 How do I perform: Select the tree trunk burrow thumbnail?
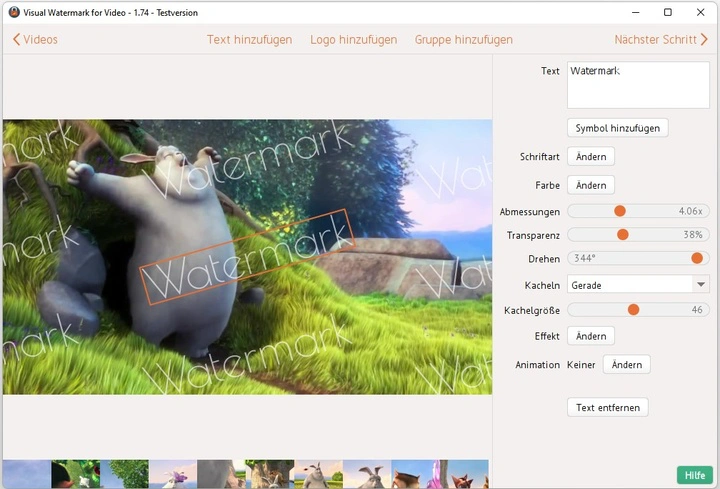(x=270, y=474)
